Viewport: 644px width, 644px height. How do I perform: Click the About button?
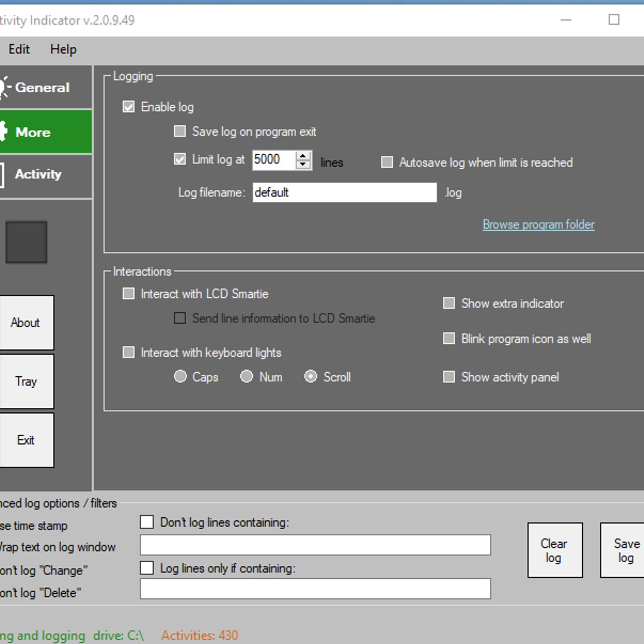[x=26, y=322]
